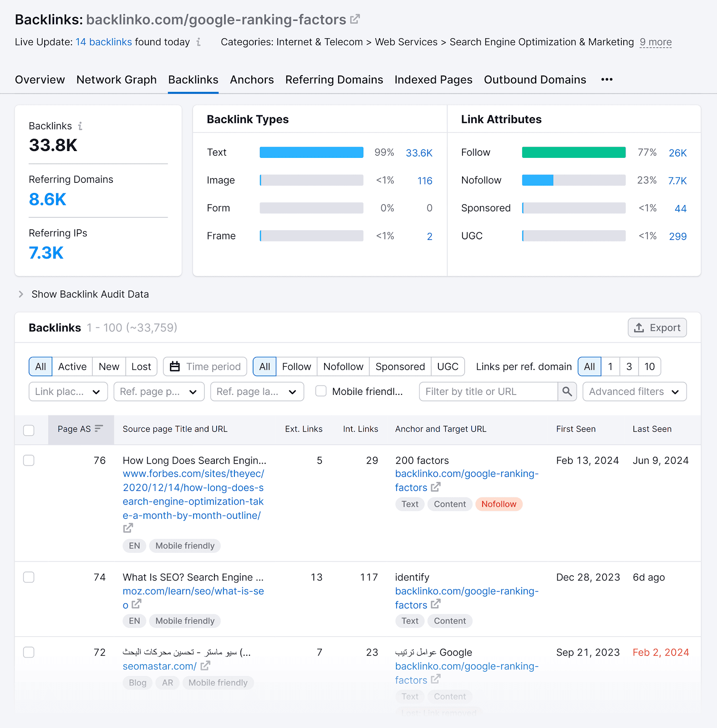Enable the Mobile friendly filter checkbox
The image size is (717, 728).
[321, 391]
